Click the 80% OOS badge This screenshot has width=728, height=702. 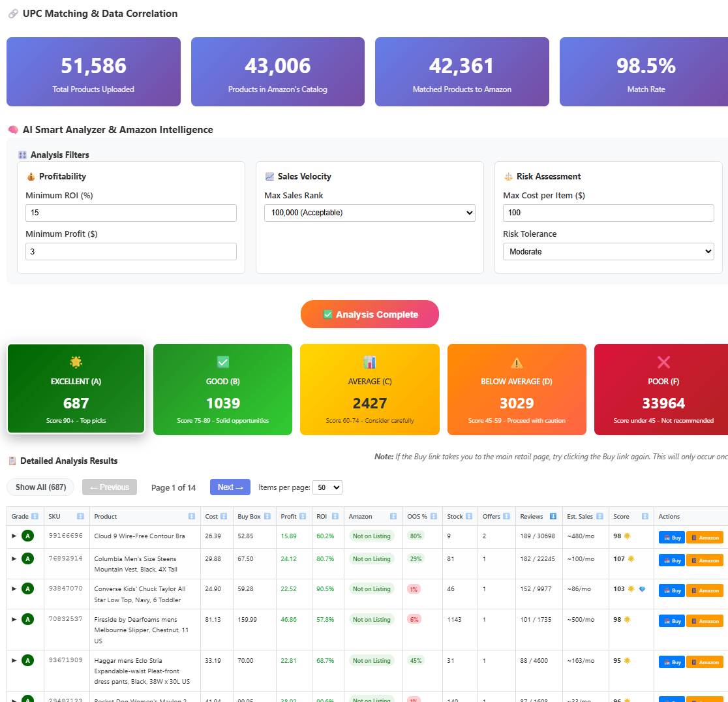[x=416, y=536]
